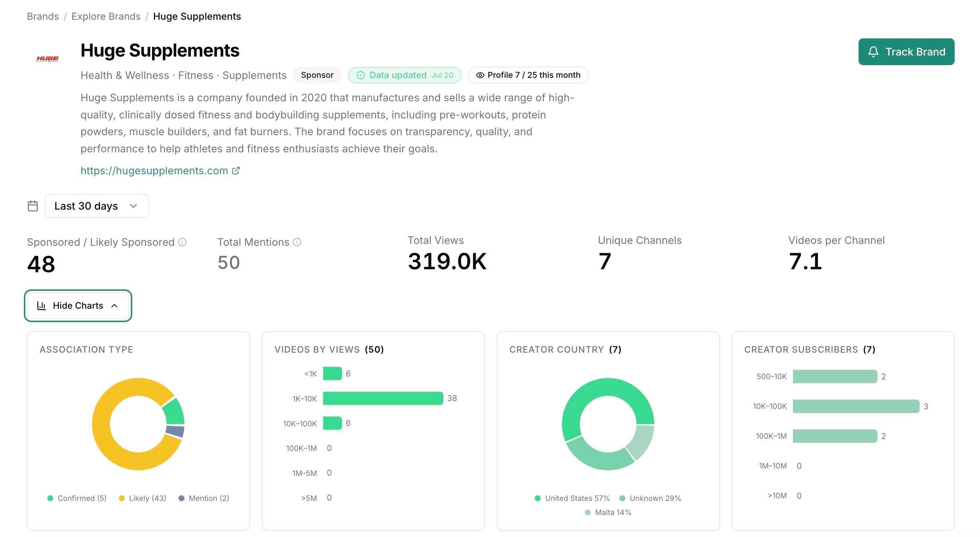Viewport: 980px width, 537px height.
Task: Click the >5M row label in Videos by Views
Action: pyautogui.click(x=309, y=498)
